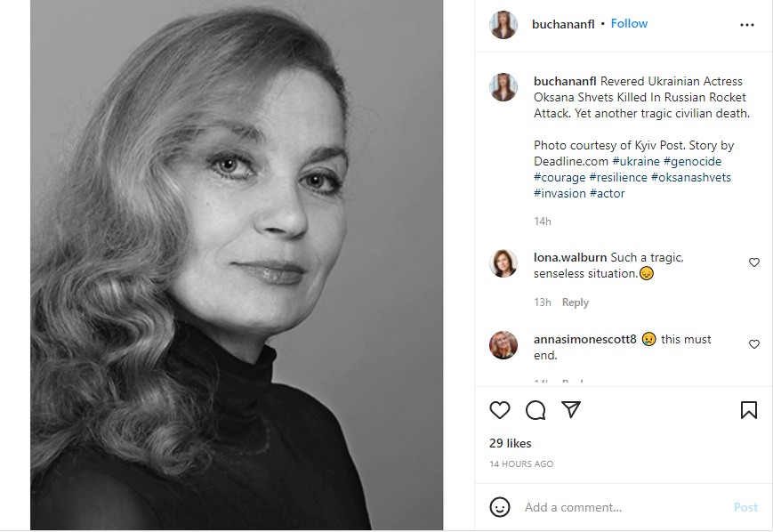This screenshot has height=532, width=773.
Task: Open annasimonescott8's profile picture
Action: [503, 345]
